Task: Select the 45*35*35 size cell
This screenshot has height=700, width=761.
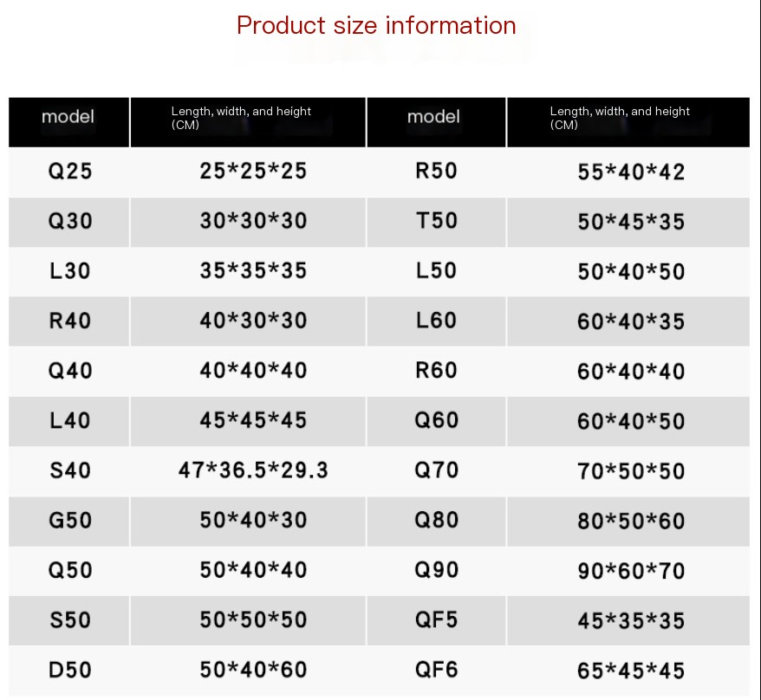Action: [630, 621]
